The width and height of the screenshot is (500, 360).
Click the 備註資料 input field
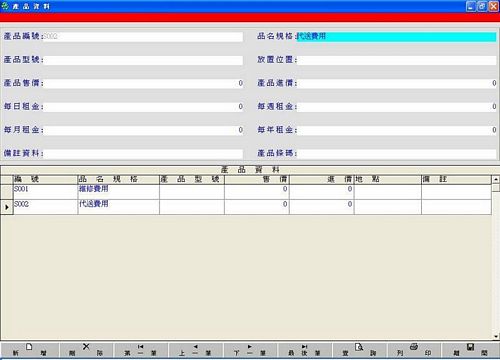tap(143, 154)
